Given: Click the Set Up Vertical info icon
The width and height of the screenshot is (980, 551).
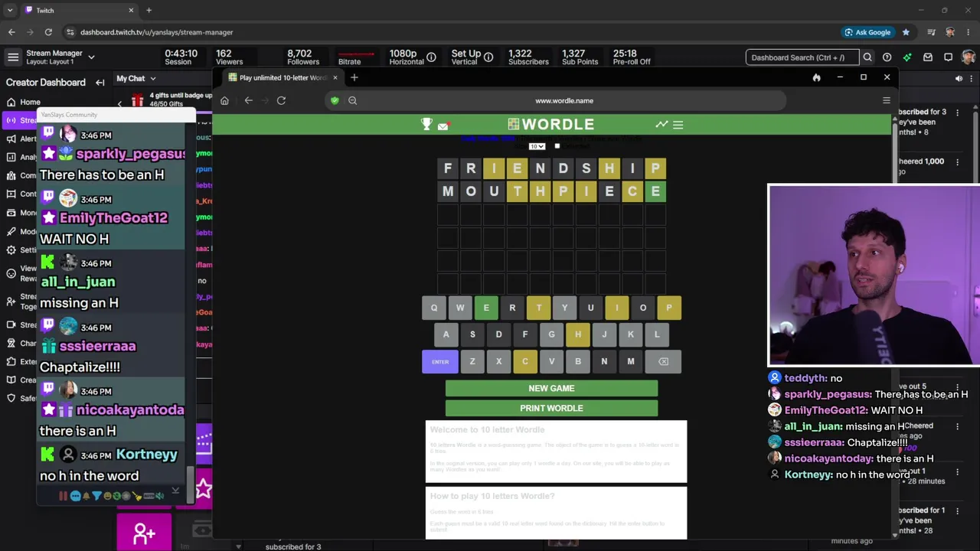Looking at the screenshot, I should pos(487,57).
